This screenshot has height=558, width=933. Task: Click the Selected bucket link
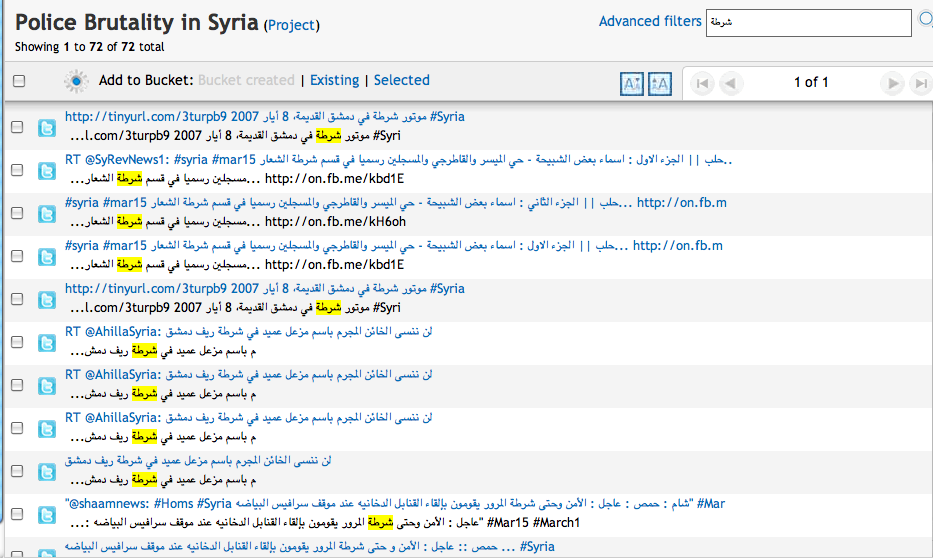(402, 80)
